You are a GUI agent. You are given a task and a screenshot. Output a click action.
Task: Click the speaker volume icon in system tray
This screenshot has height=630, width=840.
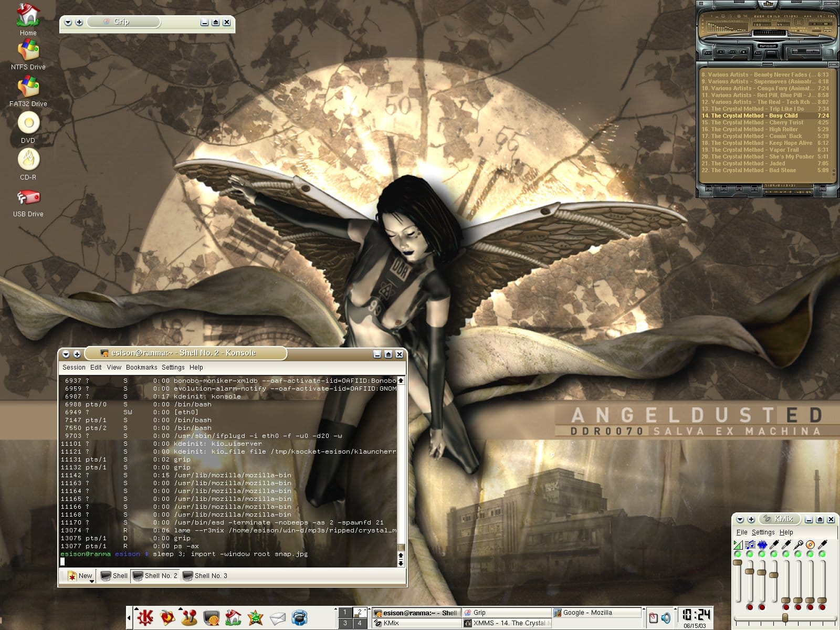tap(666, 618)
